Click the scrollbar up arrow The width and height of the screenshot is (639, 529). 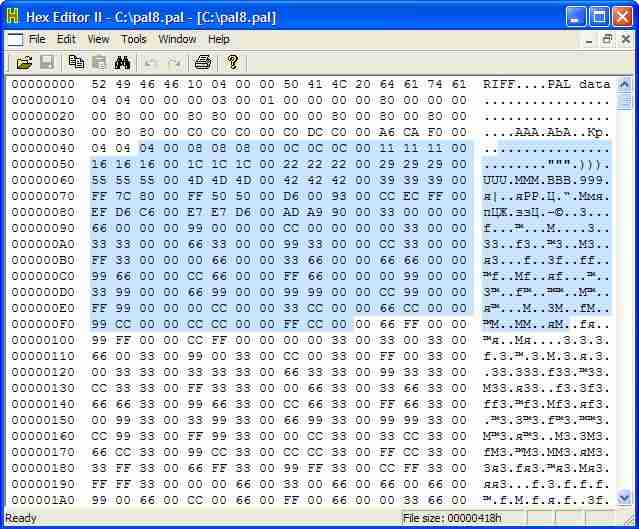click(x=624, y=84)
